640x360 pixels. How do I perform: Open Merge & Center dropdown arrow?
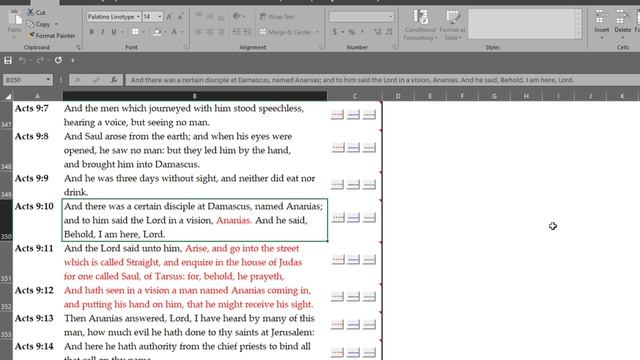click(x=317, y=32)
